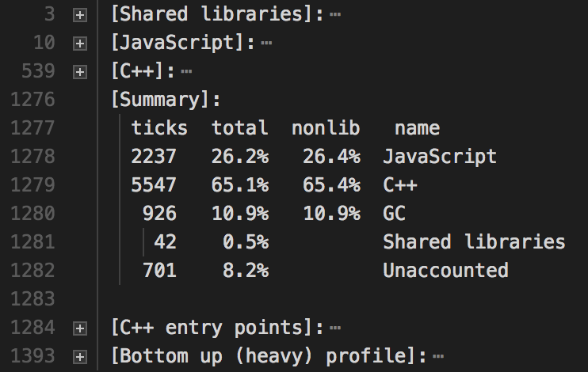Click the fold ellipsis after [C++]:
Viewport: 588px width, 372px height.
pos(186,71)
